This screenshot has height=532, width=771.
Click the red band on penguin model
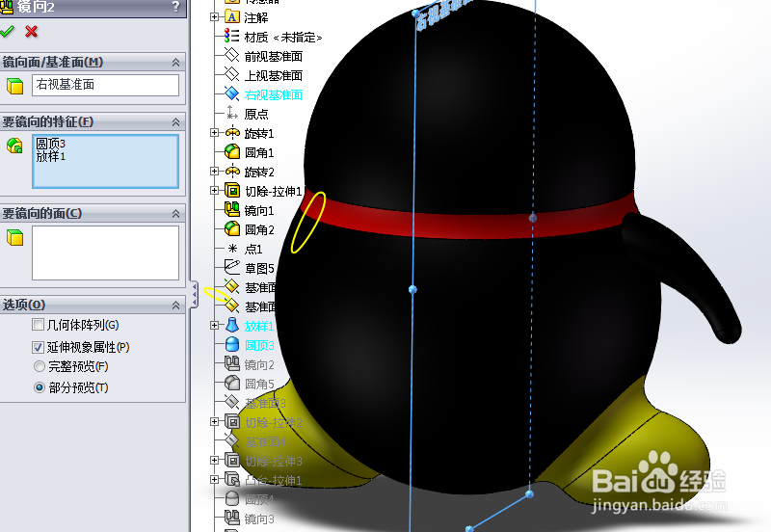click(467, 226)
